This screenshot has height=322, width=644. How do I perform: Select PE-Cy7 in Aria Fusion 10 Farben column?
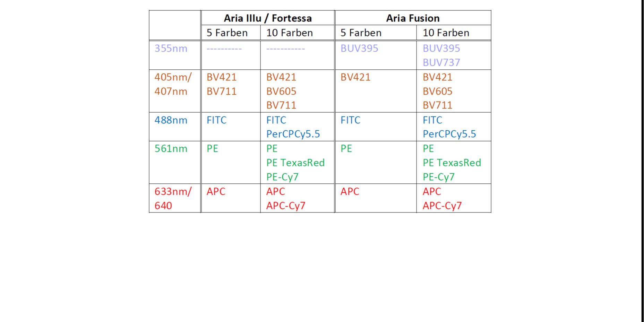438,177
